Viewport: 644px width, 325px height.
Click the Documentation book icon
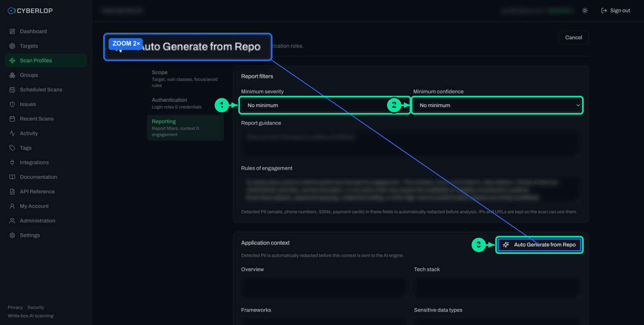pos(12,177)
